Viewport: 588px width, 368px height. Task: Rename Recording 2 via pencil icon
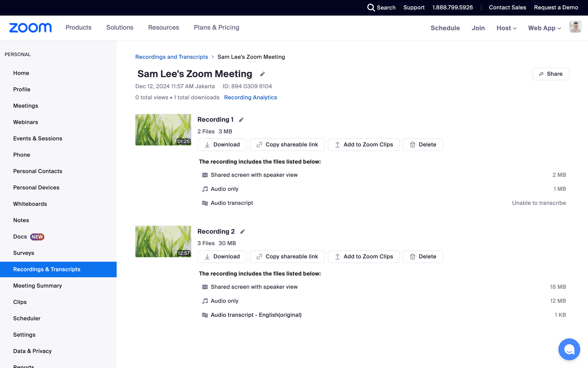pos(243,232)
